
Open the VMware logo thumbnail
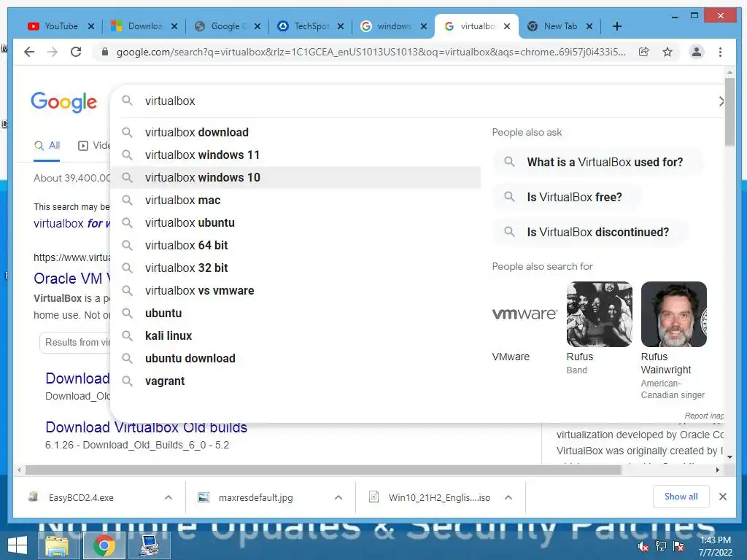tap(525, 314)
